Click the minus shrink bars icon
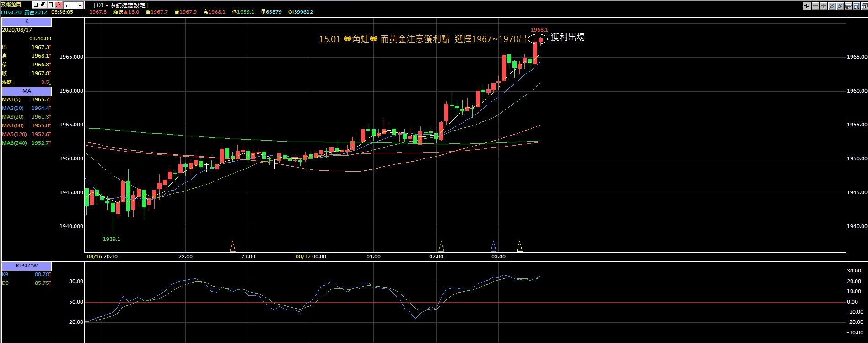Screen dimensions: 868x343 coord(815,6)
